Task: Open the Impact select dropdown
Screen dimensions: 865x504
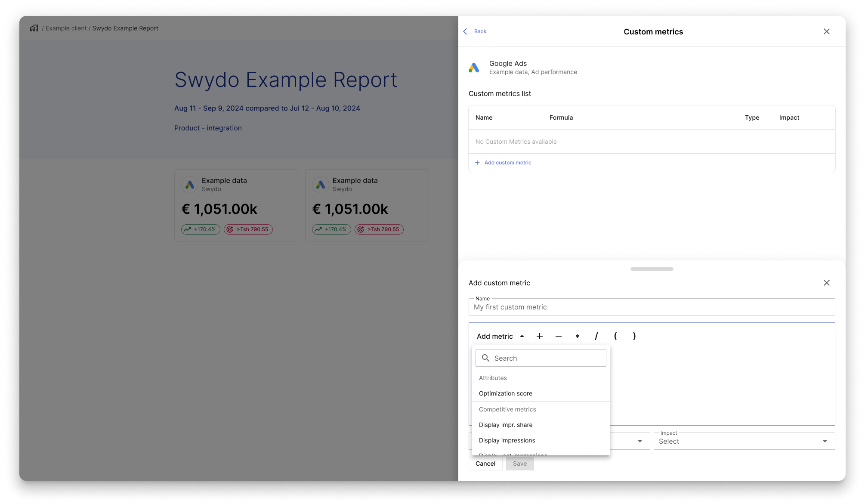Action: (x=744, y=441)
